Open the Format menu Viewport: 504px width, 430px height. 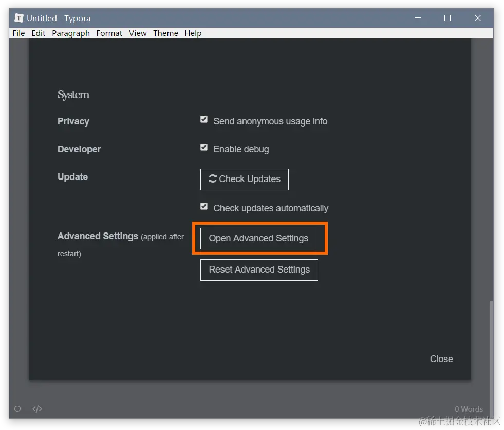pyautogui.click(x=109, y=33)
